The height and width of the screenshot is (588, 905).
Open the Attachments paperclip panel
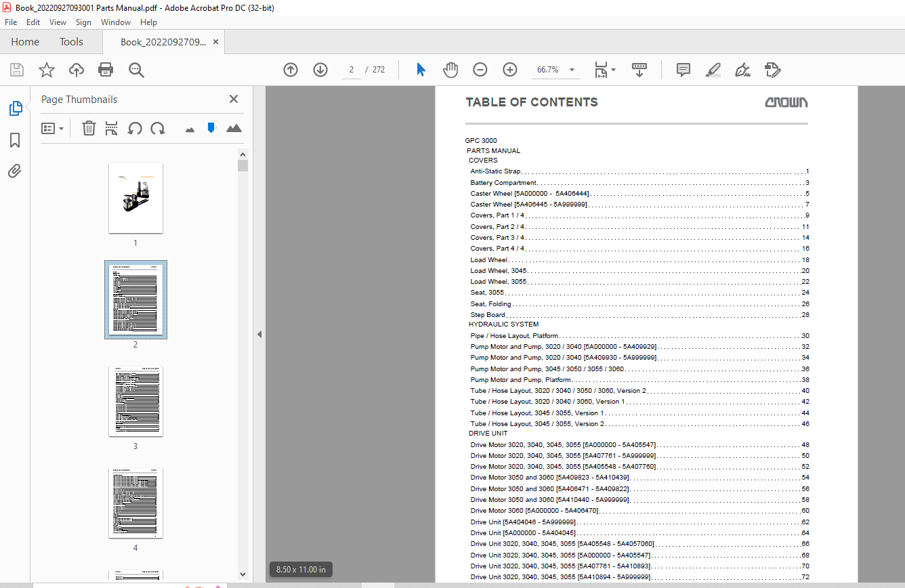15,171
